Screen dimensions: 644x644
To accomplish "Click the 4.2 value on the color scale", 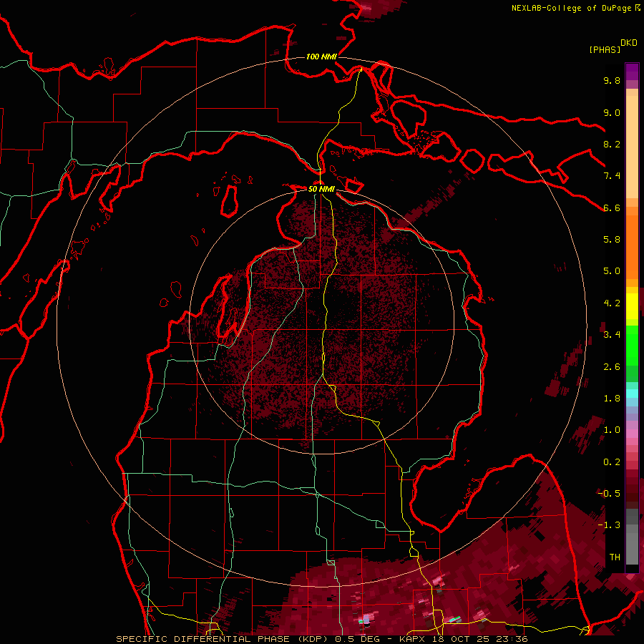I will tap(612, 303).
